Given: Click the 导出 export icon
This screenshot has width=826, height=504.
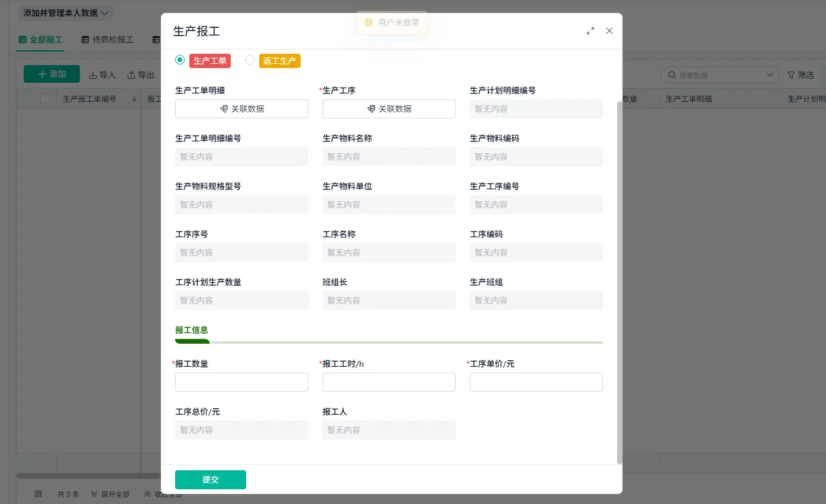Looking at the screenshot, I should [131, 75].
